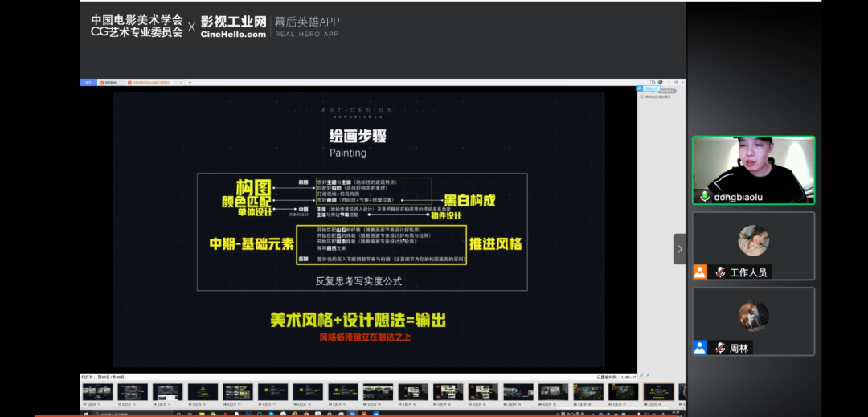Click muted microphone icon beside 工作人员
868x417 pixels.
tap(720, 272)
